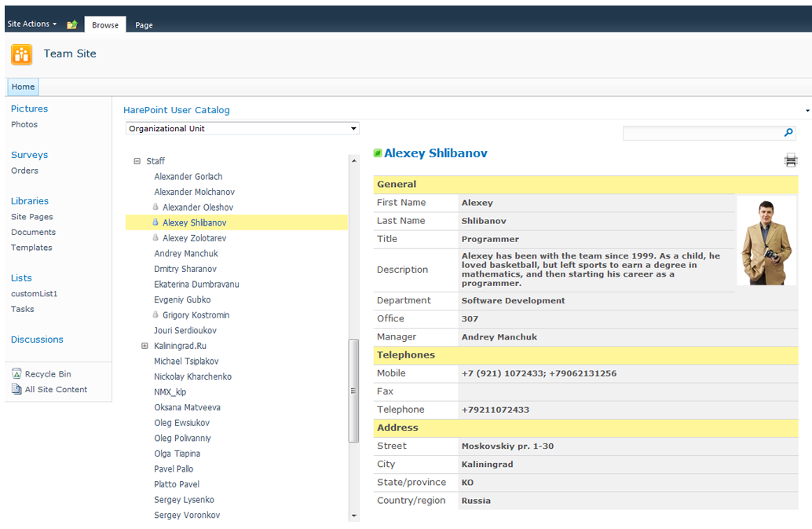This screenshot has height=529, width=812.
Task: Select the Home navigation tab
Action: pos(23,86)
